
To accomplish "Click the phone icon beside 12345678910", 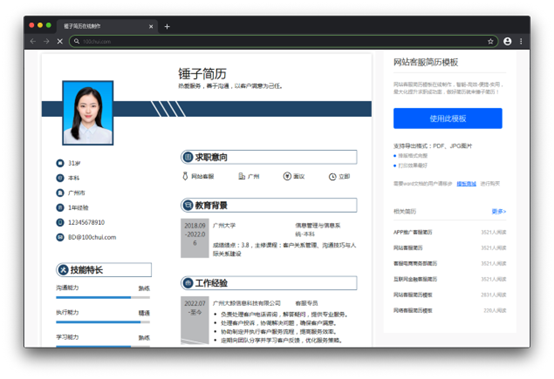I will (x=60, y=223).
